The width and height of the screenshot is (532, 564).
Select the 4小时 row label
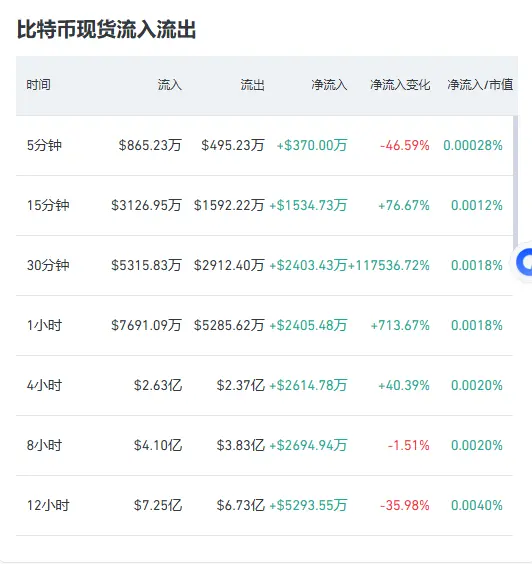coord(44,386)
